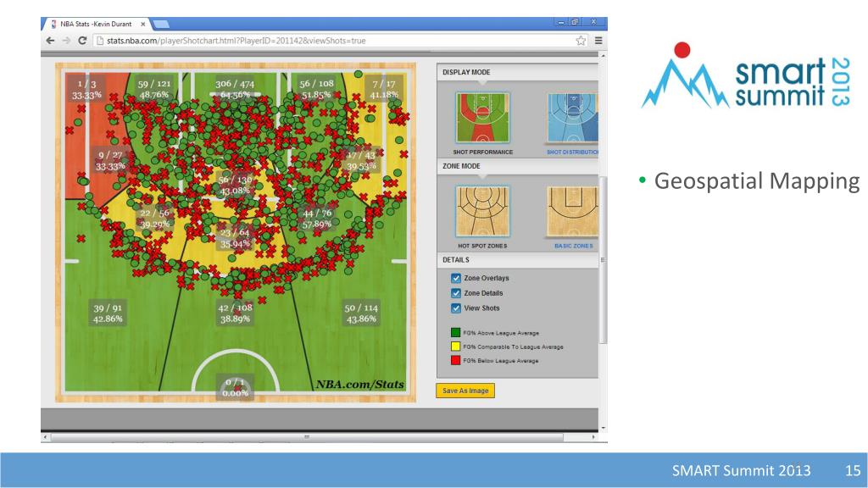The width and height of the screenshot is (868, 488).
Task: Uncheck the Zone Details checkbox
Action: [455, 293]
